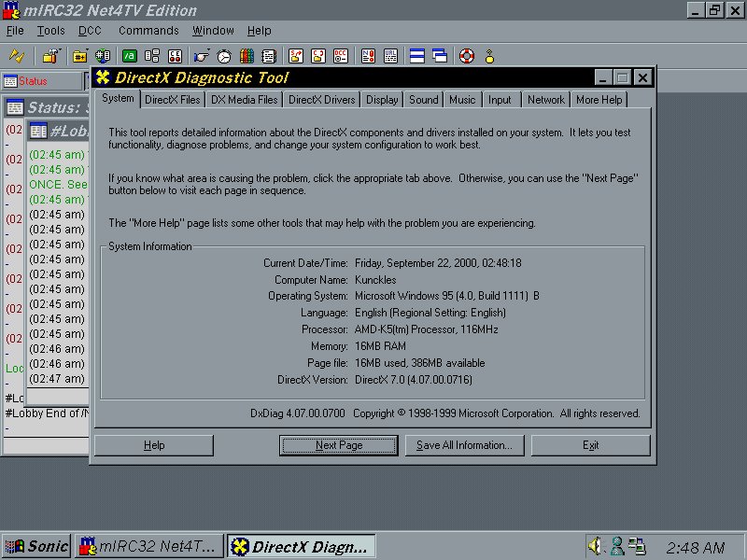Open the colored Address Book icon
The width and height of the screenshot is (747, 560).
click(x=247, y=56)
